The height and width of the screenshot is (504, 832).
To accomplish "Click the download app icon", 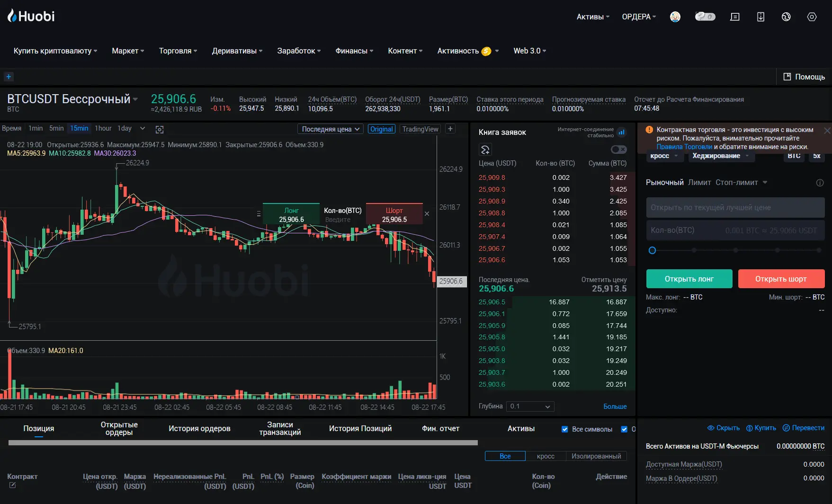I will (760, 17).
